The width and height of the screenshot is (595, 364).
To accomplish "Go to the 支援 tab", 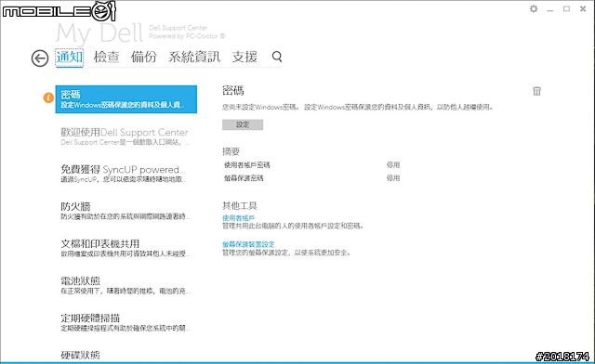I will click(245, 57).
